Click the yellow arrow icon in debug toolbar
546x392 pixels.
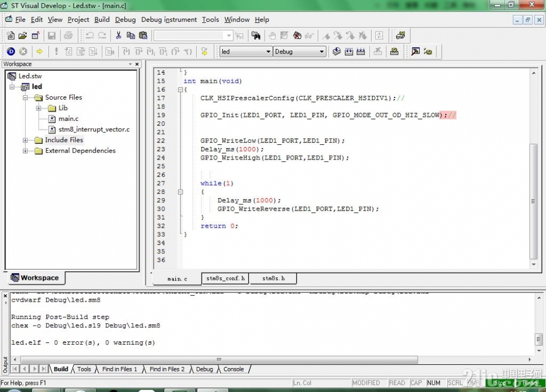coord(39,52)
